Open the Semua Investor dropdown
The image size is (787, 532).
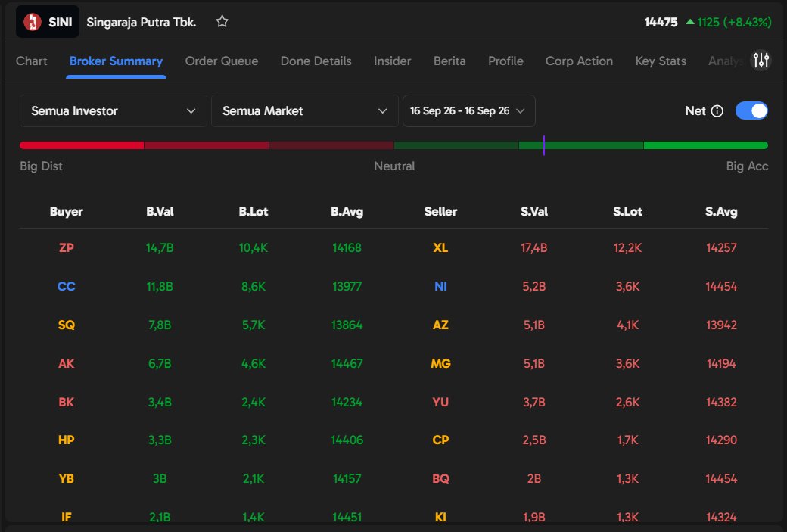pyautogui.click(x=113, y=111)
